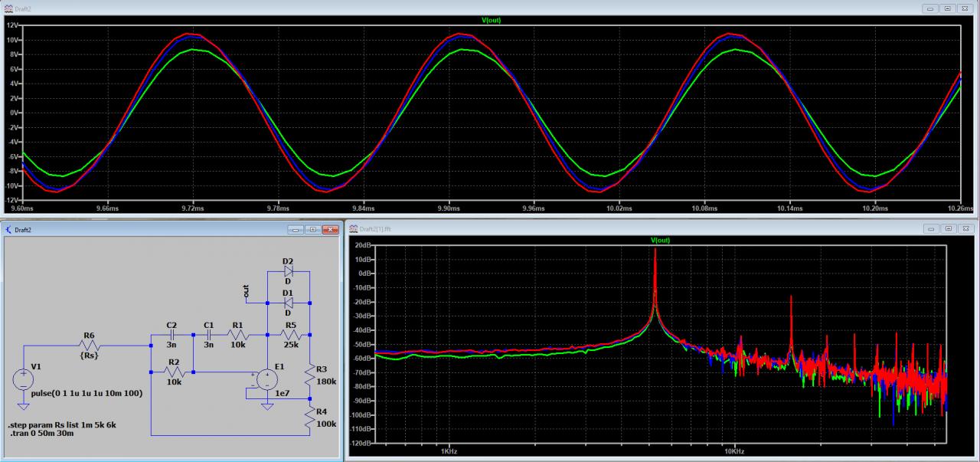Click the V(out) trace label in FFT window
Image resolution: width=980 pixels, height=462 pixels.
coord(660,240)
